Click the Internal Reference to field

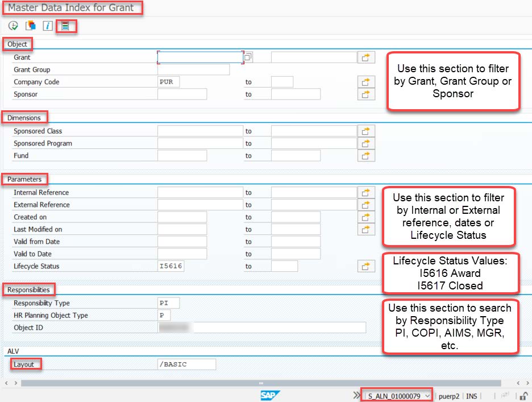(x=314, y=193)
